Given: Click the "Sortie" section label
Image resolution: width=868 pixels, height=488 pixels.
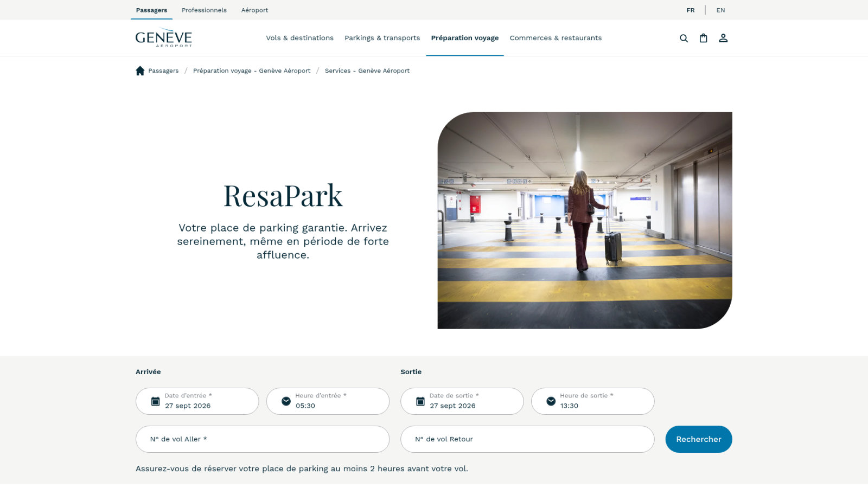Looking at the screenshot, I should 411,372.
